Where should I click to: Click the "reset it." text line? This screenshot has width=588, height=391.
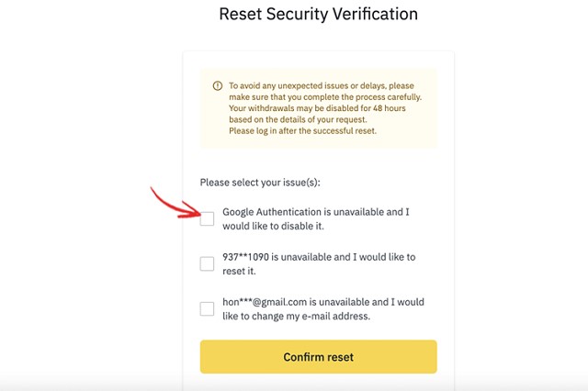pyautogui.click(x=239, y=271)
